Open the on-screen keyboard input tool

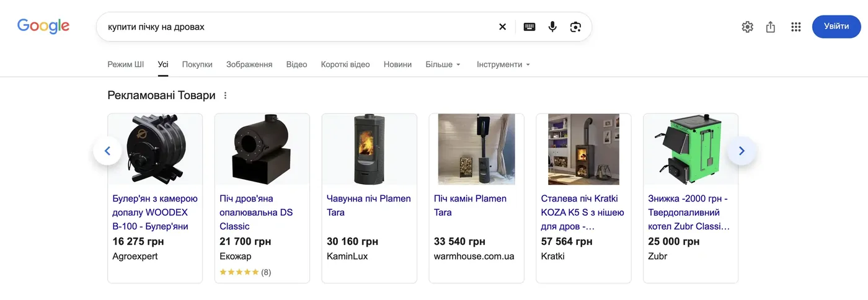point(529,27)
